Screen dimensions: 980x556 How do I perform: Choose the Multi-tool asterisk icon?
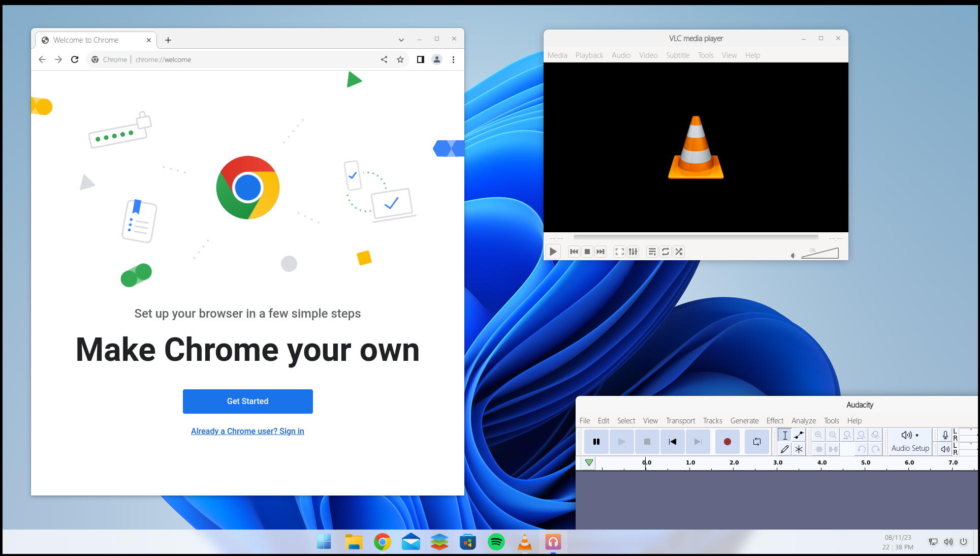point(799,449)
